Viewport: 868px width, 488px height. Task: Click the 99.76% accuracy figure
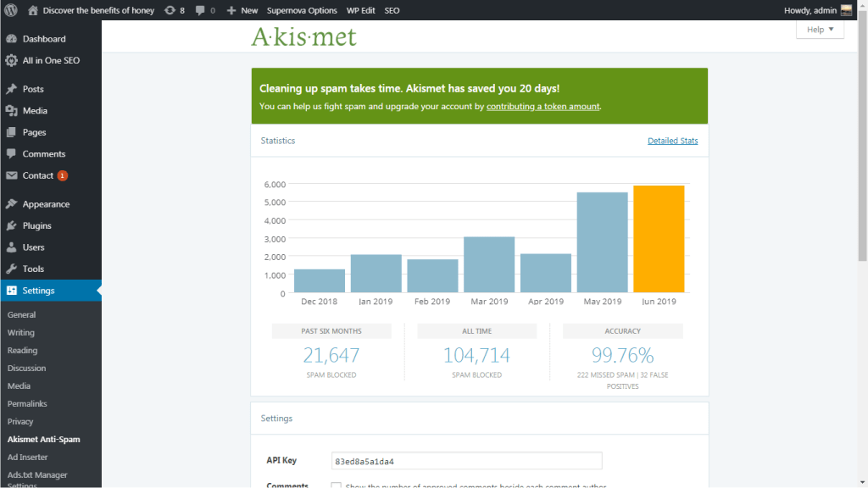[x=623, y=355]
